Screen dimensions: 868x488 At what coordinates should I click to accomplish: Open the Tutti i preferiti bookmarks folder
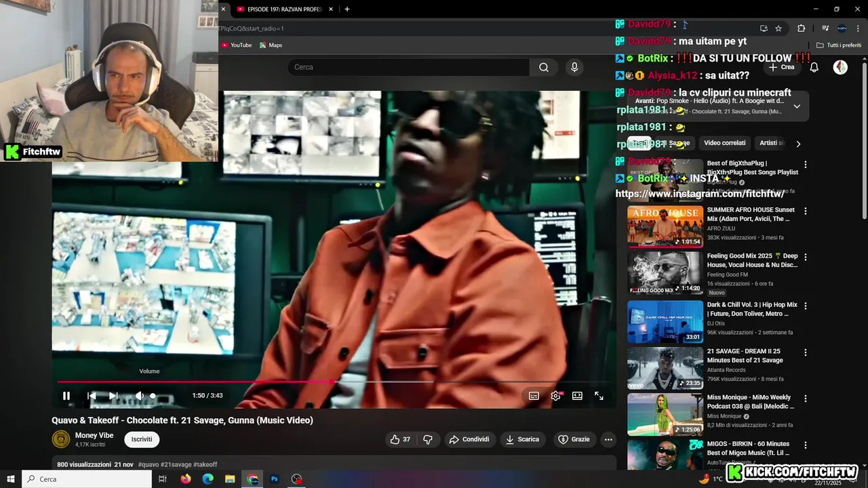click(x=839, y=45)
